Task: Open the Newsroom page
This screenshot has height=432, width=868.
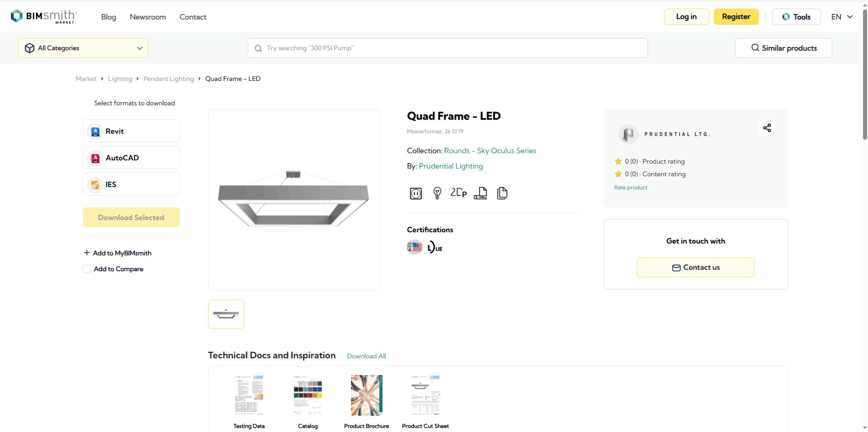Action: [x=147, y=17]
